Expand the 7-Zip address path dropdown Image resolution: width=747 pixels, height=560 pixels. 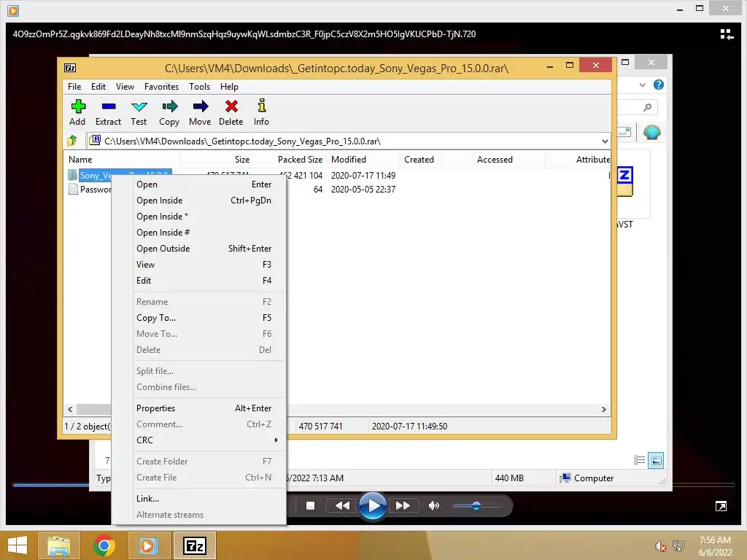pyautogui.click(x=605, y=141)
